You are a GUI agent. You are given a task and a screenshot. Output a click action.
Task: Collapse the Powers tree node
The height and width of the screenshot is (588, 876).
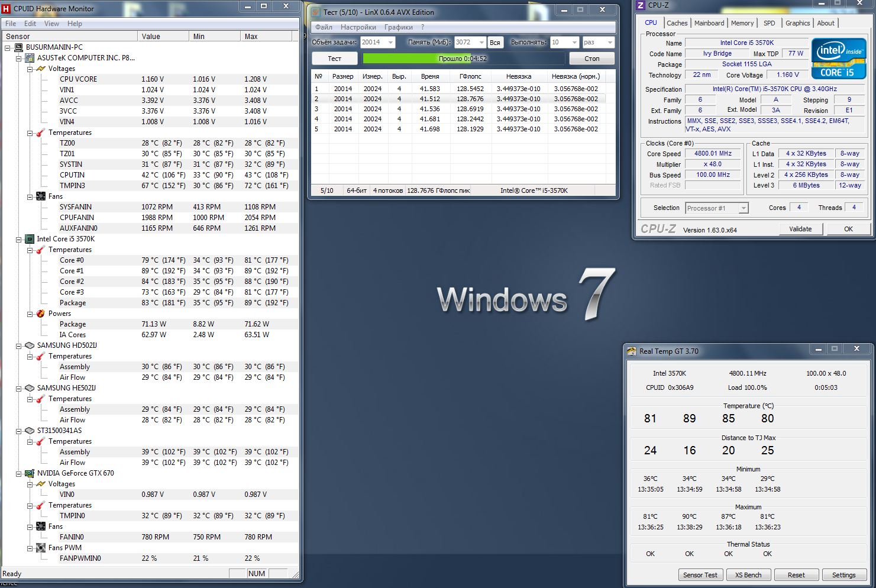point(30,314)
